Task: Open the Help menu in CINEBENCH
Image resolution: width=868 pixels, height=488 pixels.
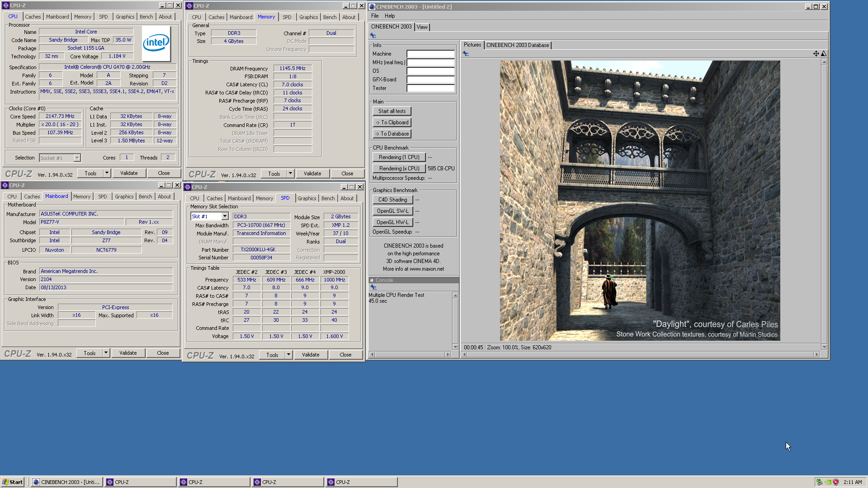Action: click(x=390, y=16)
